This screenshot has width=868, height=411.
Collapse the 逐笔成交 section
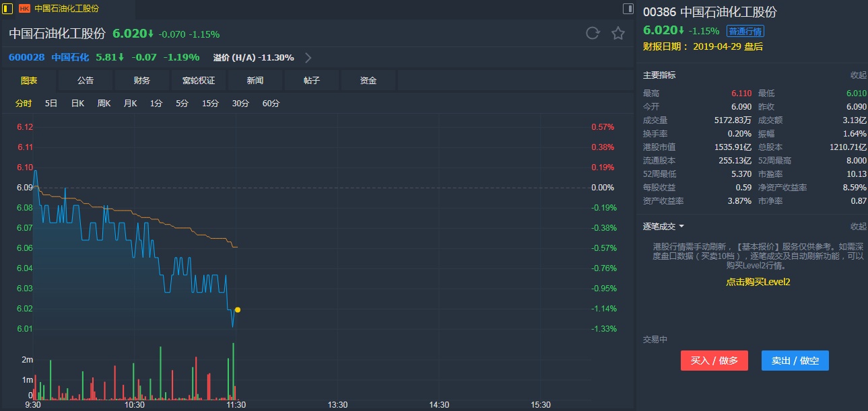click(x=859, y=227)
